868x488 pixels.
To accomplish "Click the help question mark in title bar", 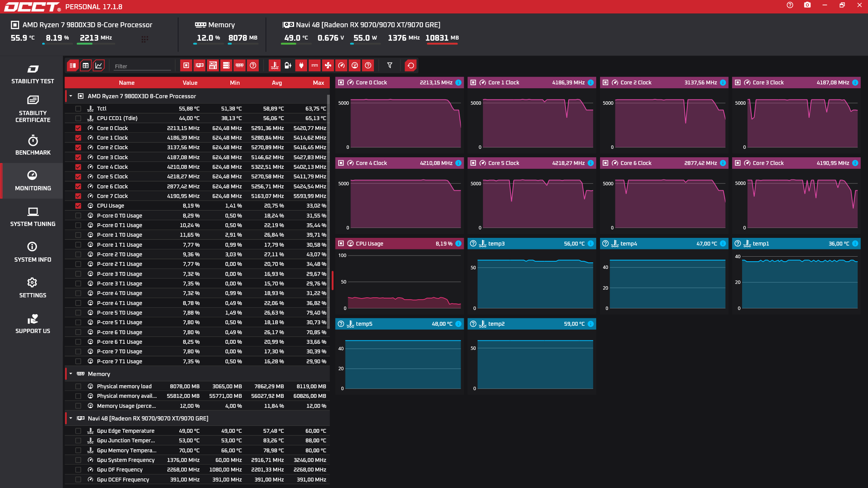I will click(x=790, y=5).
